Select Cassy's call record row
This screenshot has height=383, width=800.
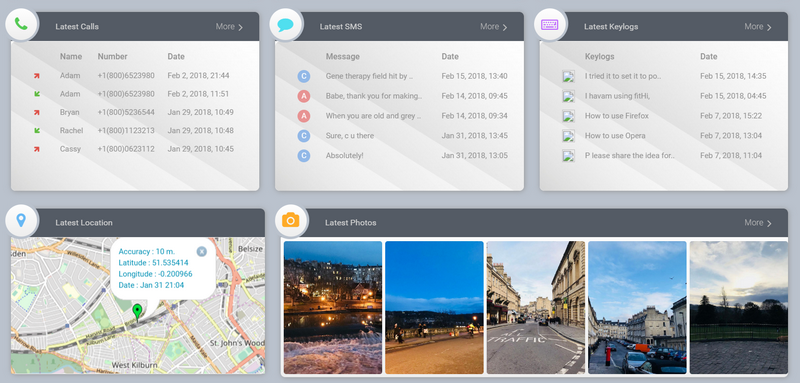[135, 149]
